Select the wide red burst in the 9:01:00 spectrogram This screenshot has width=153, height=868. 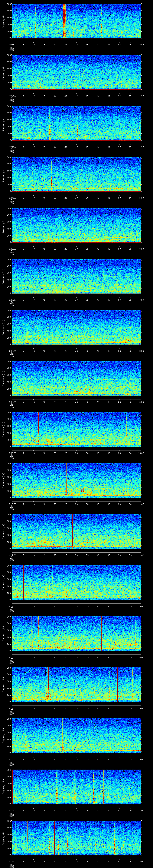click(65, 20)
